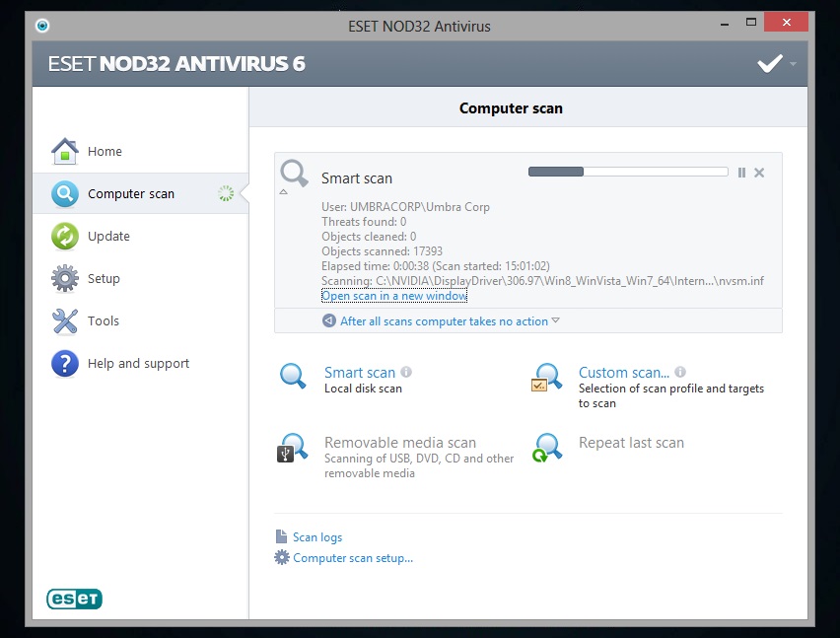Open Tools via wrench and screwdriver icon
The height and width of the screenshot is (638, 840).
(65, 320)
